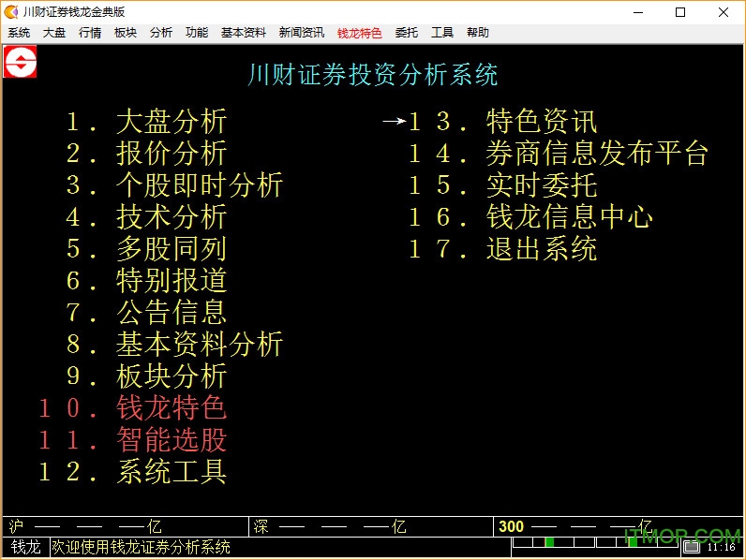Select option 12 系统工具
Screen dimensions: 746x560
[x=132, y=472]
